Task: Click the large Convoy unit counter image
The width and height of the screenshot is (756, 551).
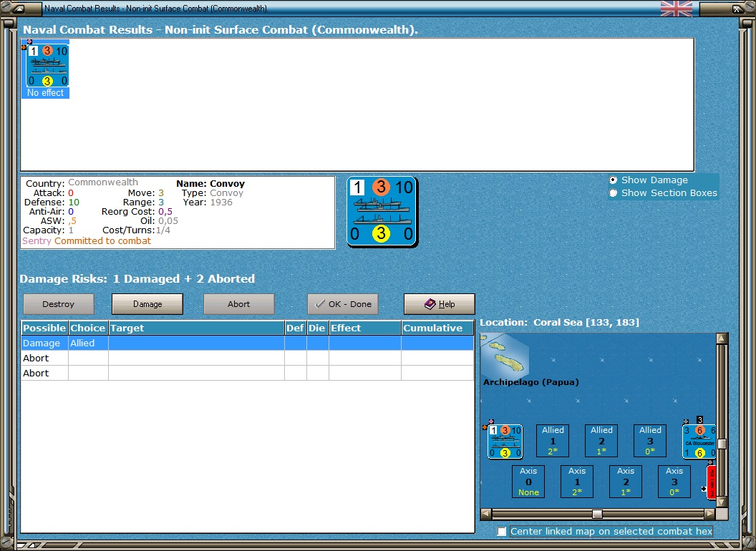Action: pyautogui.click(x=382, y=212)
